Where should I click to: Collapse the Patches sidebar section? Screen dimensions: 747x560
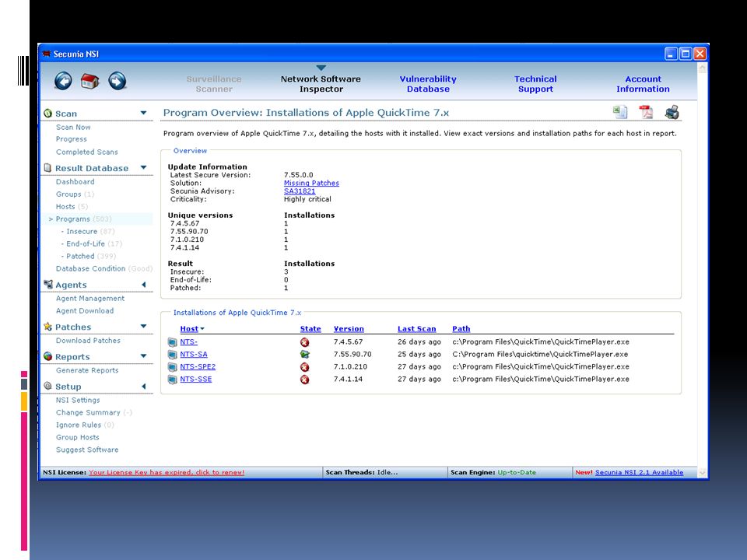143,326
